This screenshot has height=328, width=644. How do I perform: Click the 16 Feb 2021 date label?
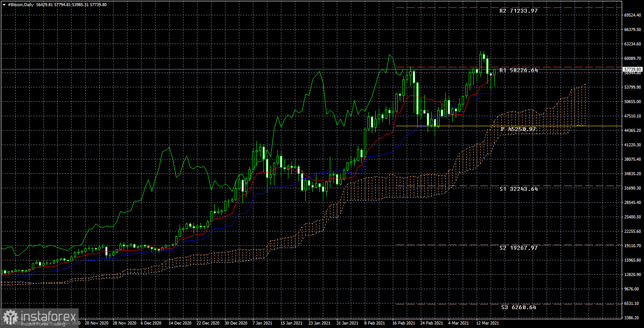404,324
